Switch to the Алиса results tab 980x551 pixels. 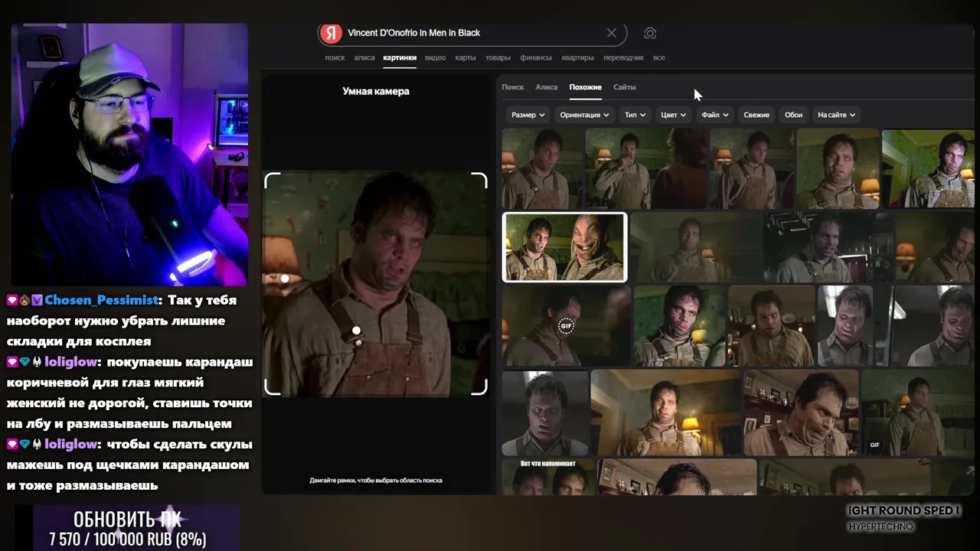[547, 87]
